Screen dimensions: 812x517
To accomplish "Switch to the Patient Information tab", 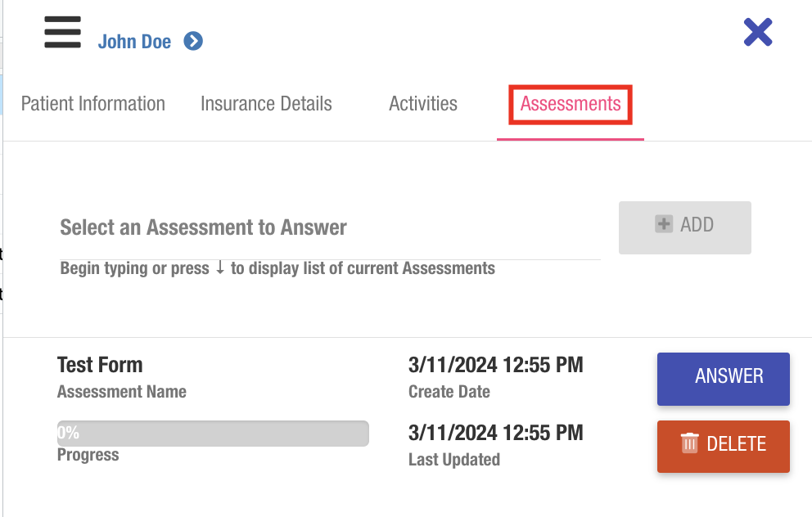I will 92,104.
